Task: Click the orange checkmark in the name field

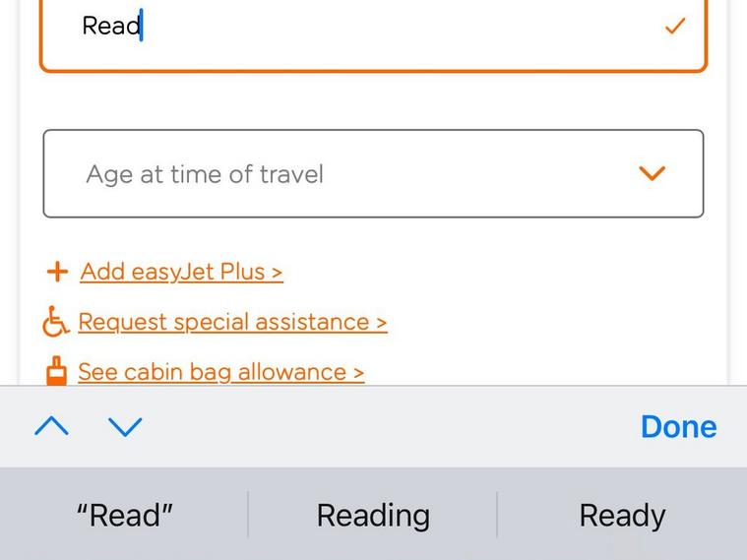Action: point(675,27)
